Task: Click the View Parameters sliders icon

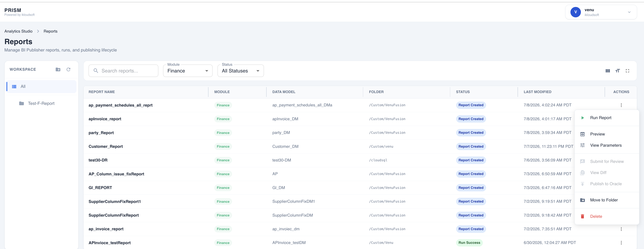Action: 582,145
